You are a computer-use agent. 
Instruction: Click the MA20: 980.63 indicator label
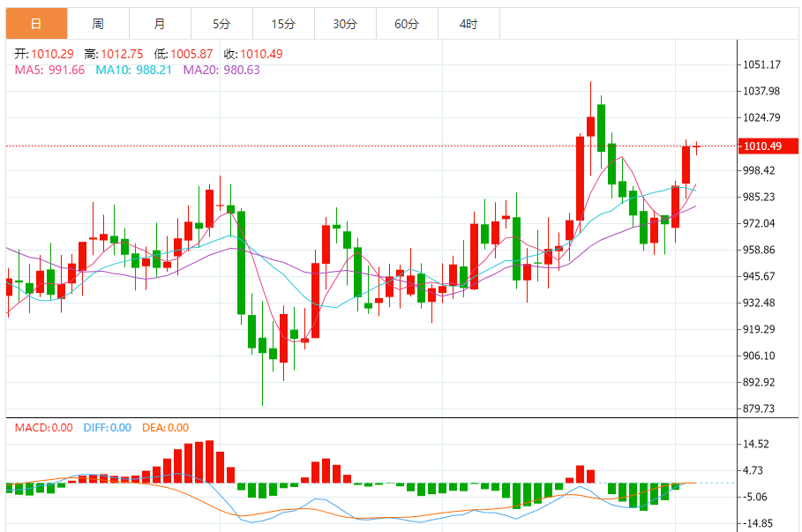tap(221, 70)
